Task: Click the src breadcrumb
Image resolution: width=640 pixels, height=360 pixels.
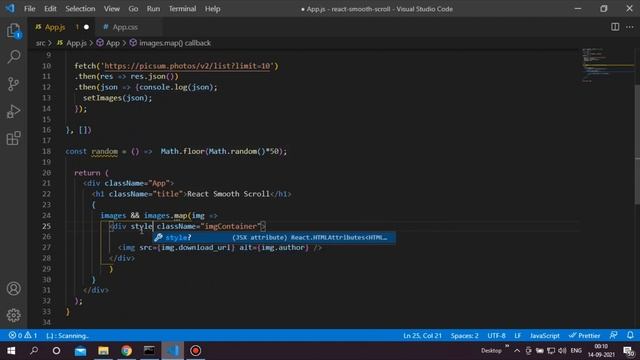Action: (x=40, y=43)
